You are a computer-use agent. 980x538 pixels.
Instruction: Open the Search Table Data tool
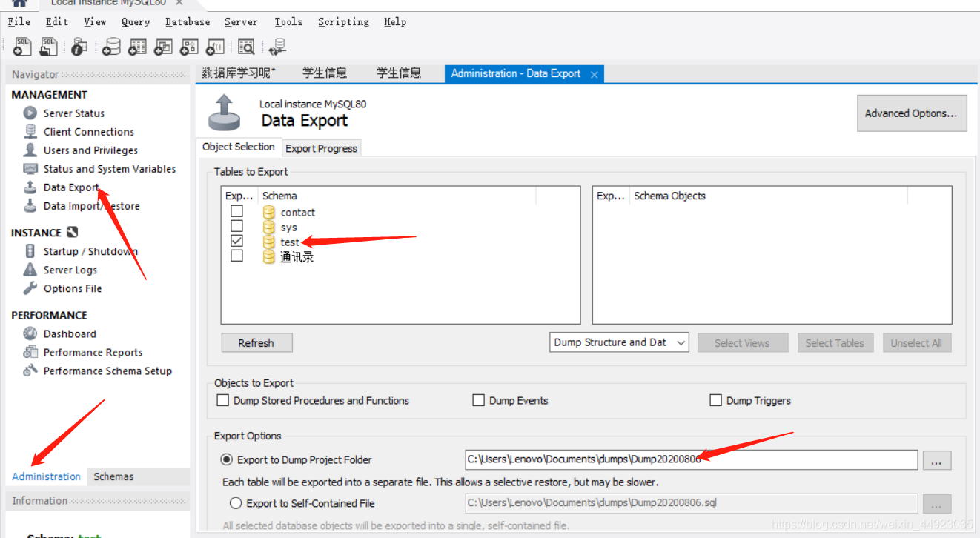(x=245, y=46)
